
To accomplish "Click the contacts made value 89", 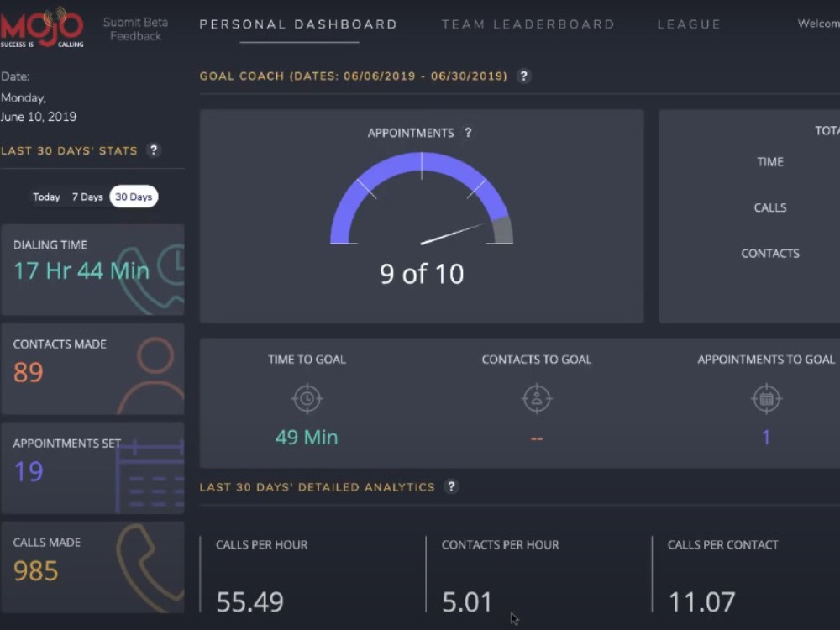I will click(x=28, y=372).
